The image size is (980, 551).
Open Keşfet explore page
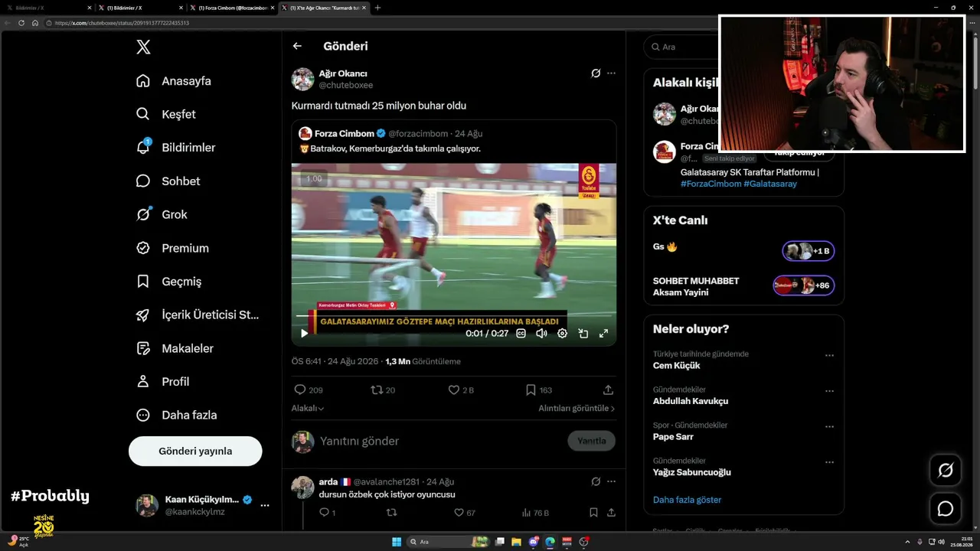click(x=166, y=114)
